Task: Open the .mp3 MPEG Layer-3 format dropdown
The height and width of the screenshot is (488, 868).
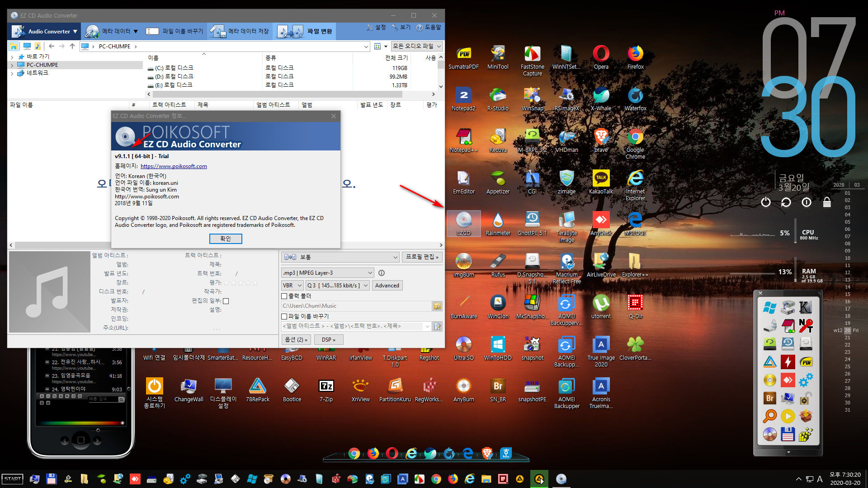Action: (328, 273)
